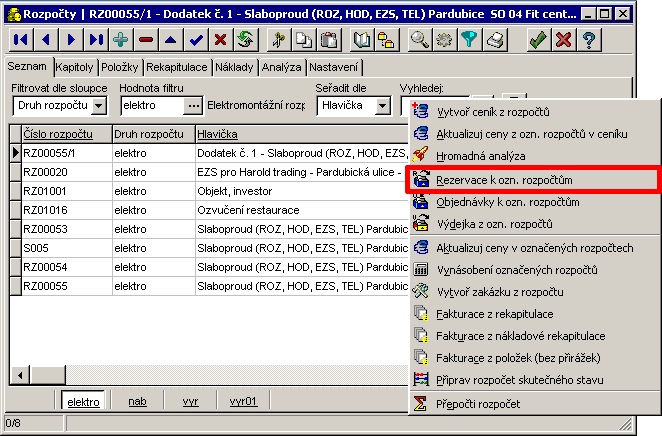Select Přepočti rozpočet menu entry
Screen dimensions: 662x436
tap(477, 403)
